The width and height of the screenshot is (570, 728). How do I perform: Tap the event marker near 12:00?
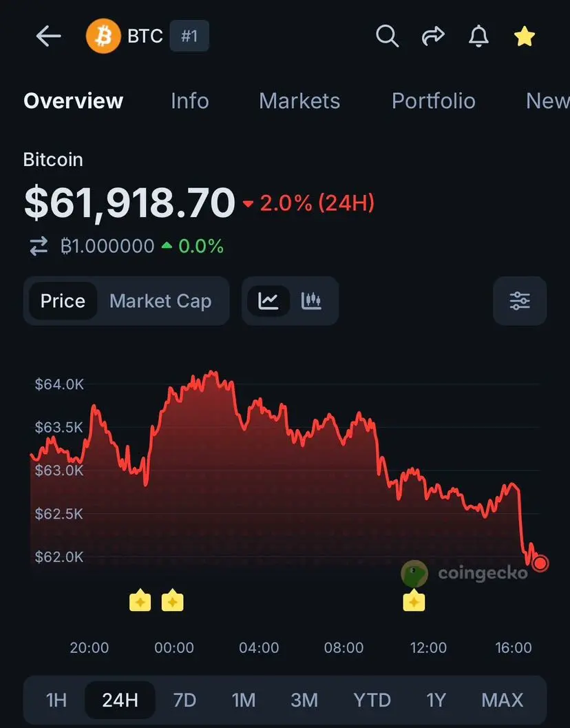[414, 601]
